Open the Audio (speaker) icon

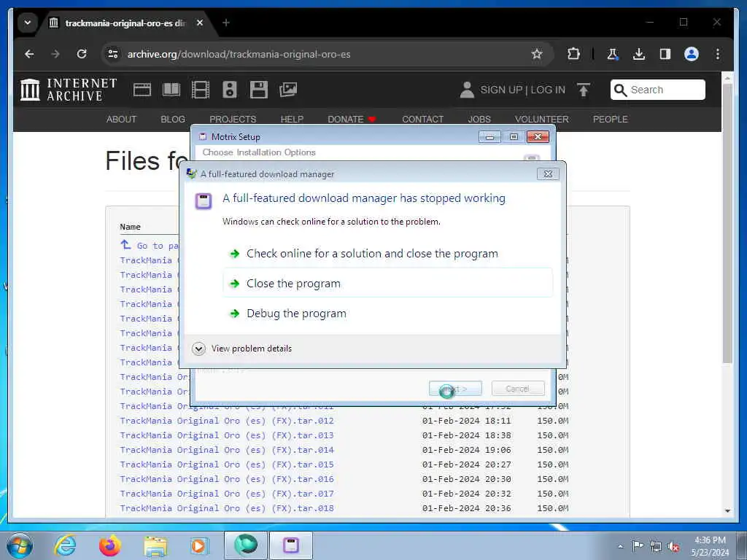click(230, 90)
